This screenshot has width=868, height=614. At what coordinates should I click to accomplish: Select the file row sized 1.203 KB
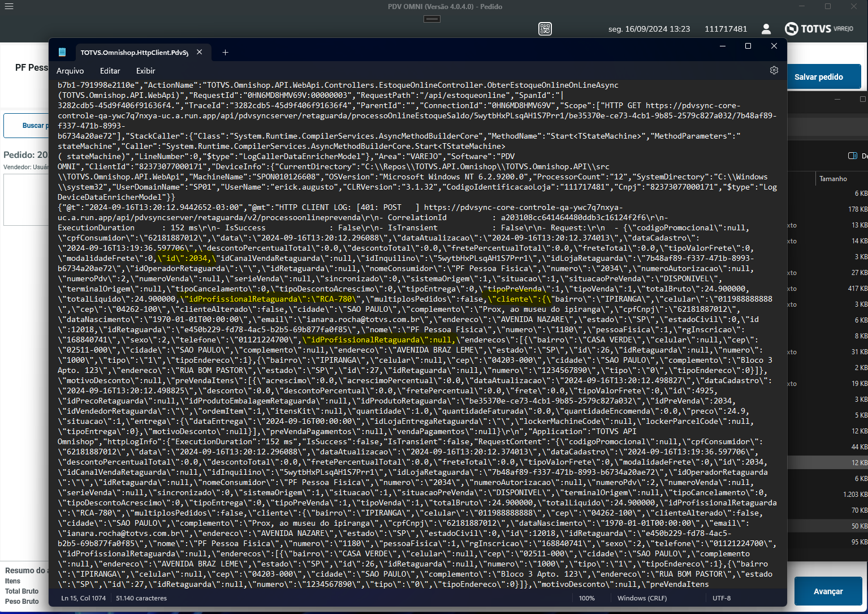pos(827,495)
